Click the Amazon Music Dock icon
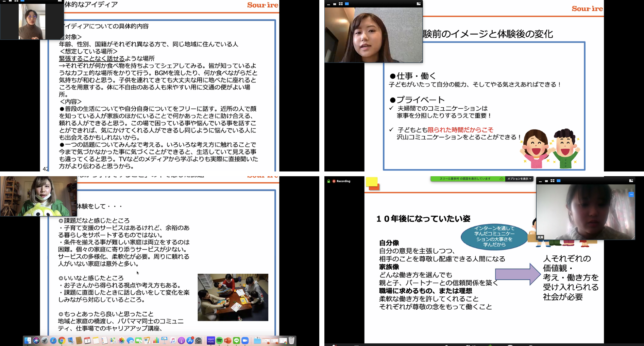Image resolution: width=644 pixels, height=346 pixels. click(x=211, y=341)
